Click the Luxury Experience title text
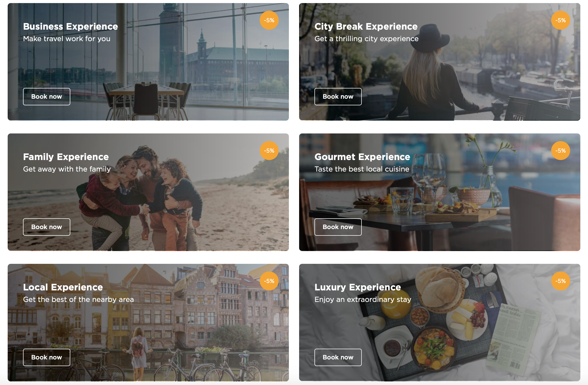The width and height of the screenshot is (588, 385). coord(358,287)
